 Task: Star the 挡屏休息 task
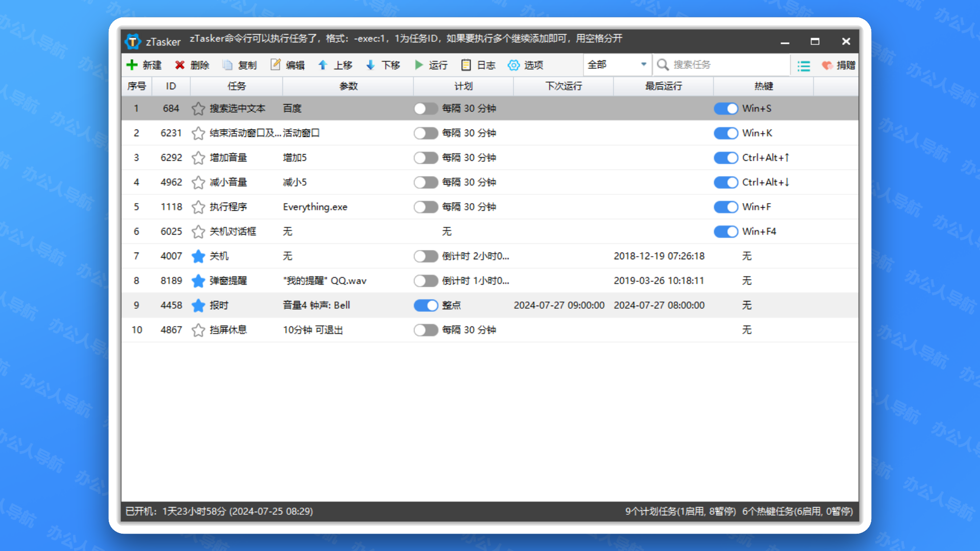pyautogui.click(x=198, y=330)
